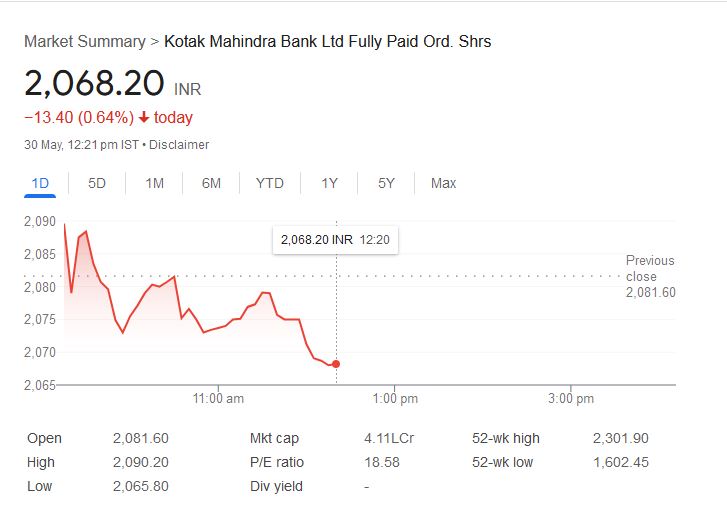Open the Disclaimer link
Screen dimensions: 727x506
179,144
